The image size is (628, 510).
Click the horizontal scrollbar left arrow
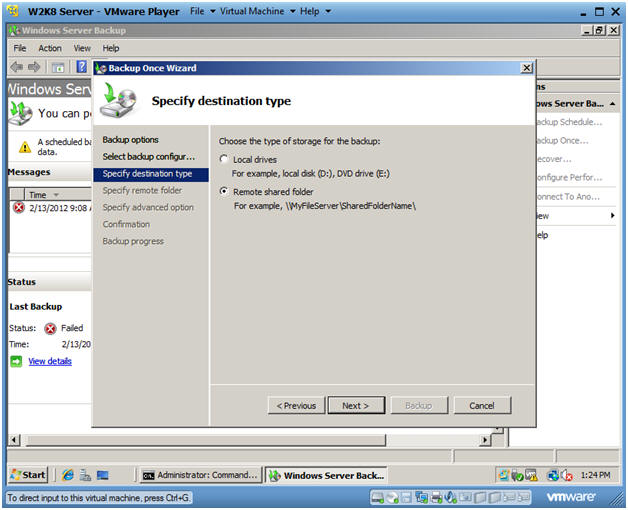pyautogui.click(x=14, y=440)
